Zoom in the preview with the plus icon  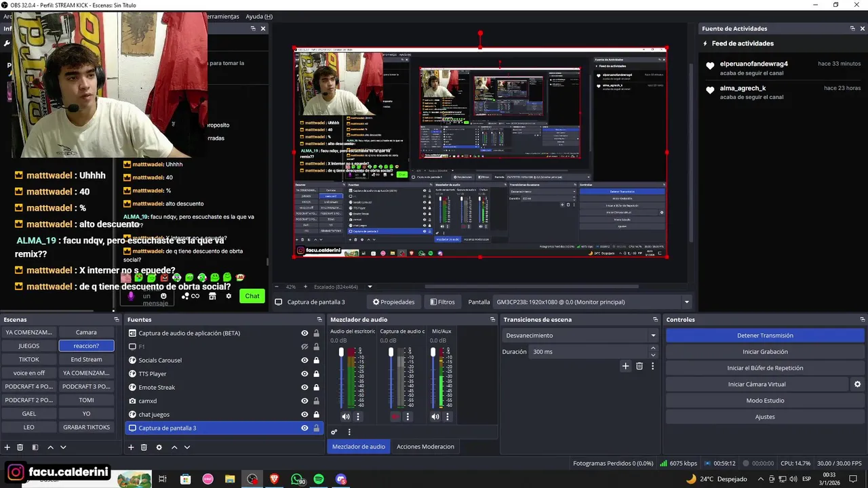pyautogui.click(x=305, y=287)
